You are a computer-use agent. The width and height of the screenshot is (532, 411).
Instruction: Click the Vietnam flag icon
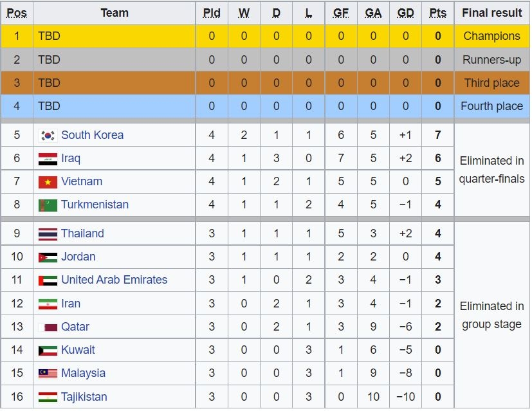coord(48,182)
